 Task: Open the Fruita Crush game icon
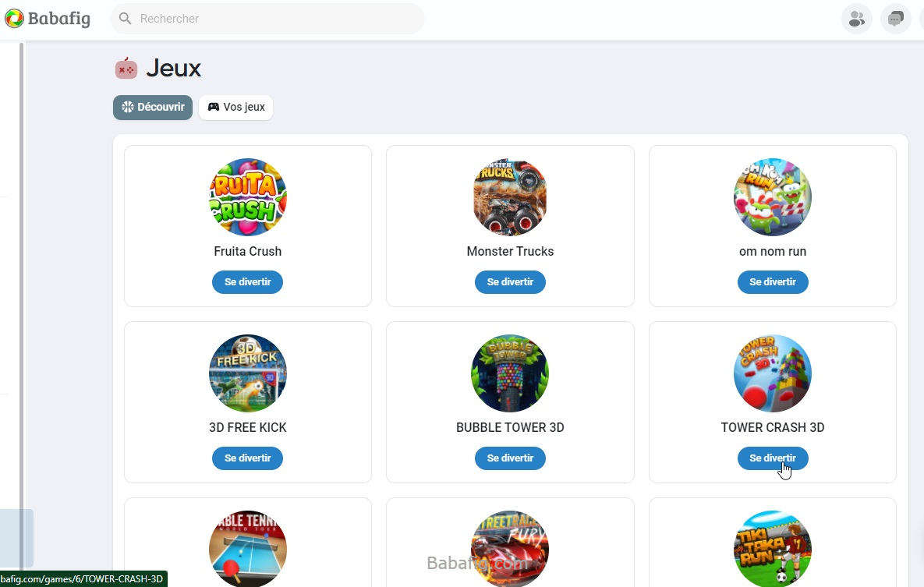(247, 197)
